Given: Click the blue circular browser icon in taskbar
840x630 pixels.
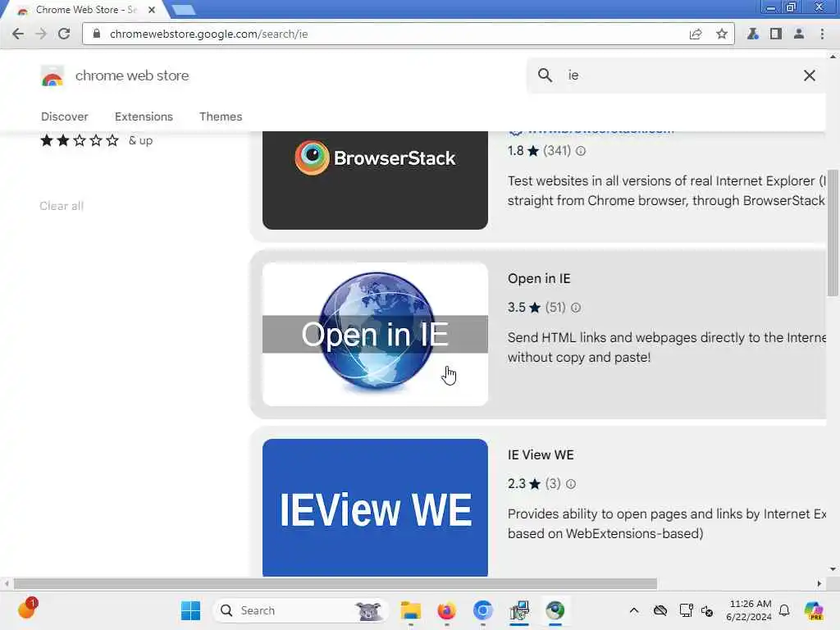Looking at the screenshot, I should [x=482, y=610].
